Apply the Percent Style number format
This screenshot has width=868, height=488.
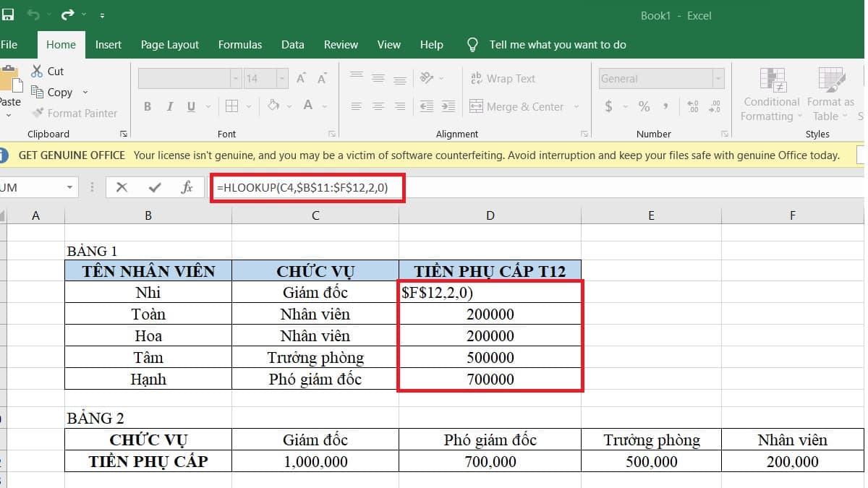pyautogui.click(x=643, y=106)
